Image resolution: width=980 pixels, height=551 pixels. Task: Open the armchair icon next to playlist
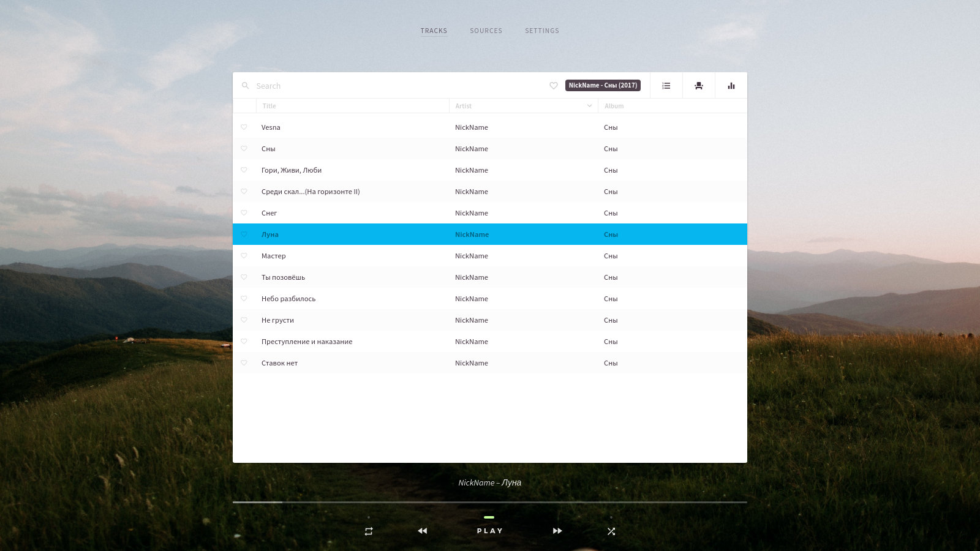(699, 86)
